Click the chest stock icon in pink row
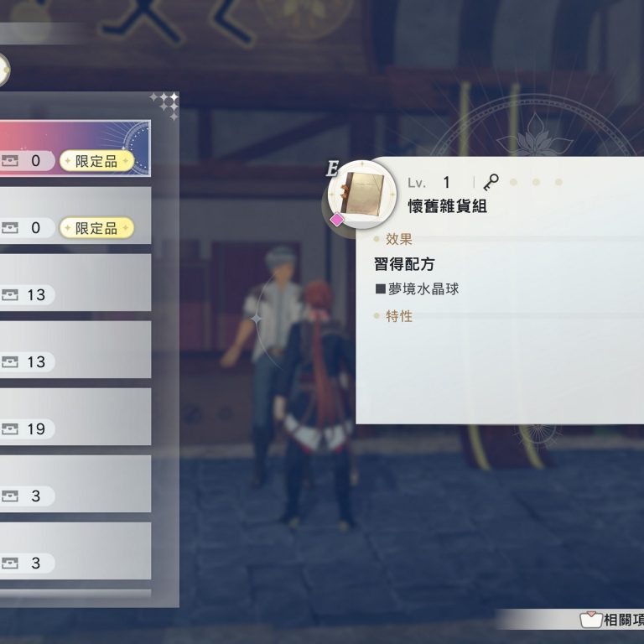 pos(10,161)
